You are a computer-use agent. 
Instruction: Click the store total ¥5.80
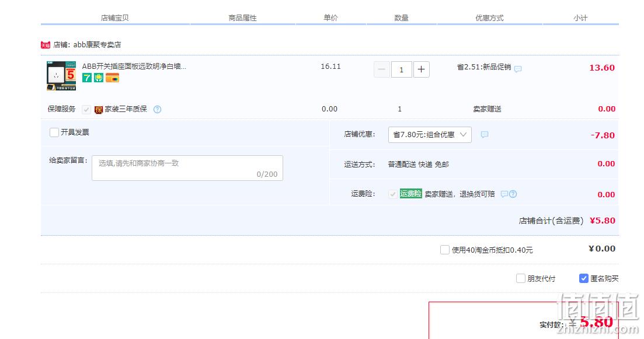pos(603,221)
